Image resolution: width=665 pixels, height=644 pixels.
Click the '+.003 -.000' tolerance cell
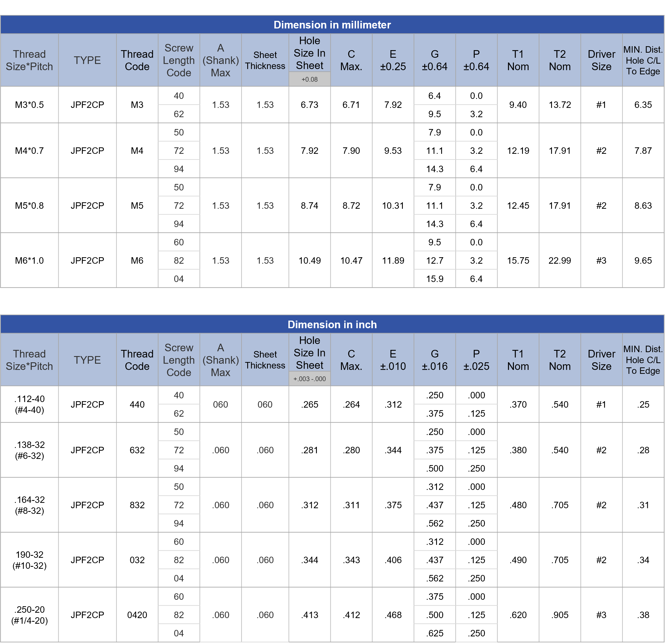pyautogui.click(x=310, y=379)
